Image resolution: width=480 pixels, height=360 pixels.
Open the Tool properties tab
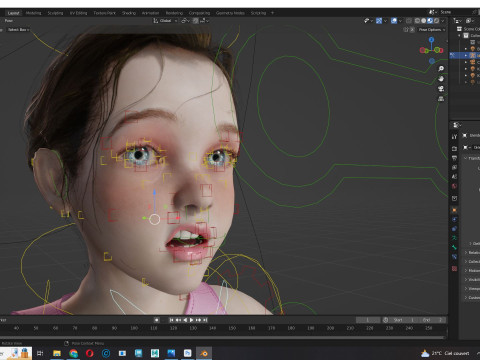coord(454,137)
